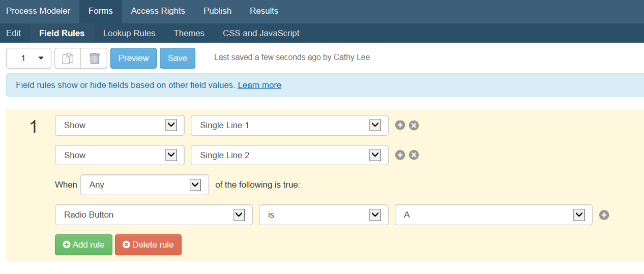Viewport: 644px width, 274px height.
Task: Remove the Single Line 2 action row
Action: click(414, 155)
